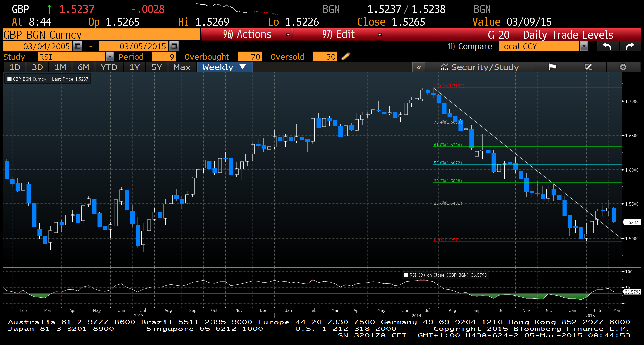Open the start date calendar picker

tap(78, 46)
